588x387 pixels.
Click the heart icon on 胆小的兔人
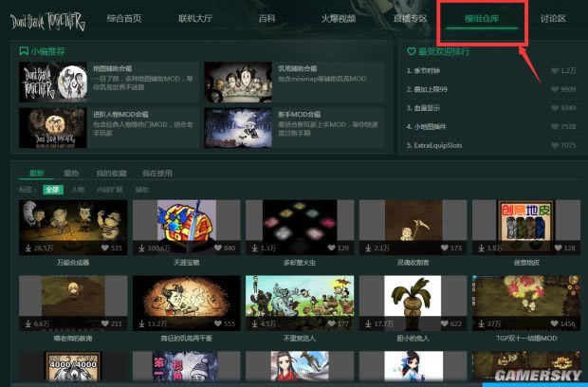pyautogui.click(x=443, y=323)
